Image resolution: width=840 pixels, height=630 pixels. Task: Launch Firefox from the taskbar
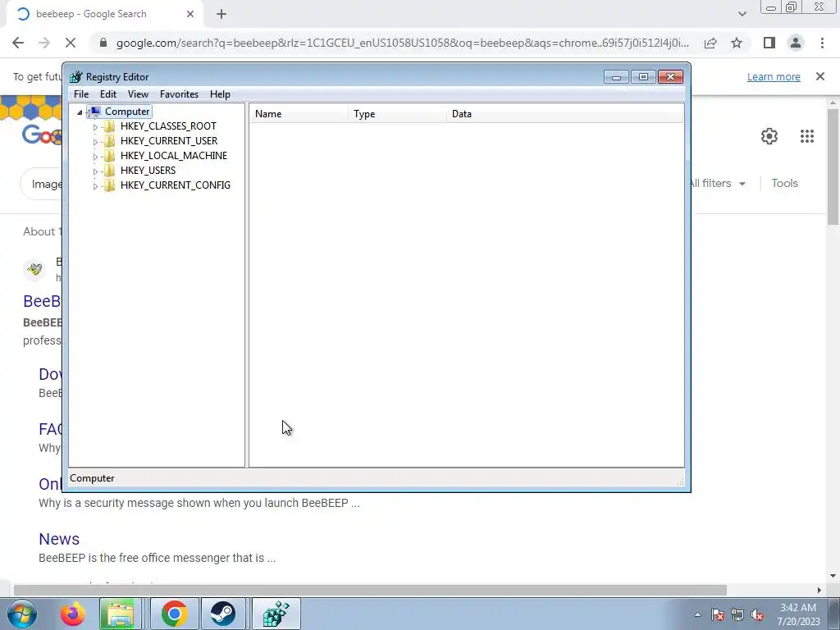(72, 614)
